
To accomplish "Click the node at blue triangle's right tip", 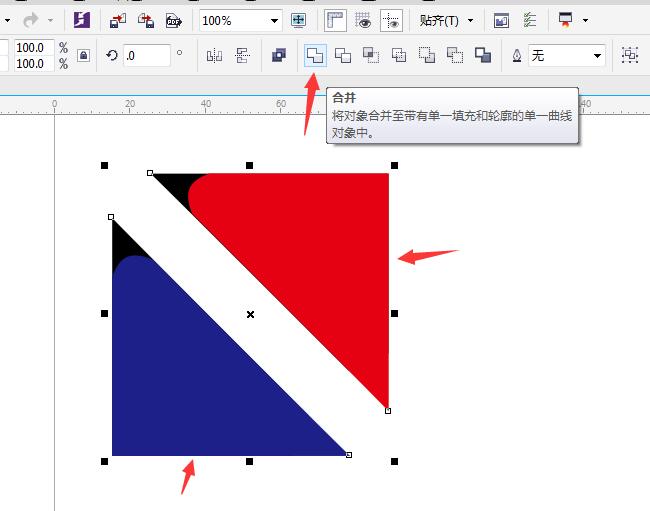I will (x=349, y=455).
